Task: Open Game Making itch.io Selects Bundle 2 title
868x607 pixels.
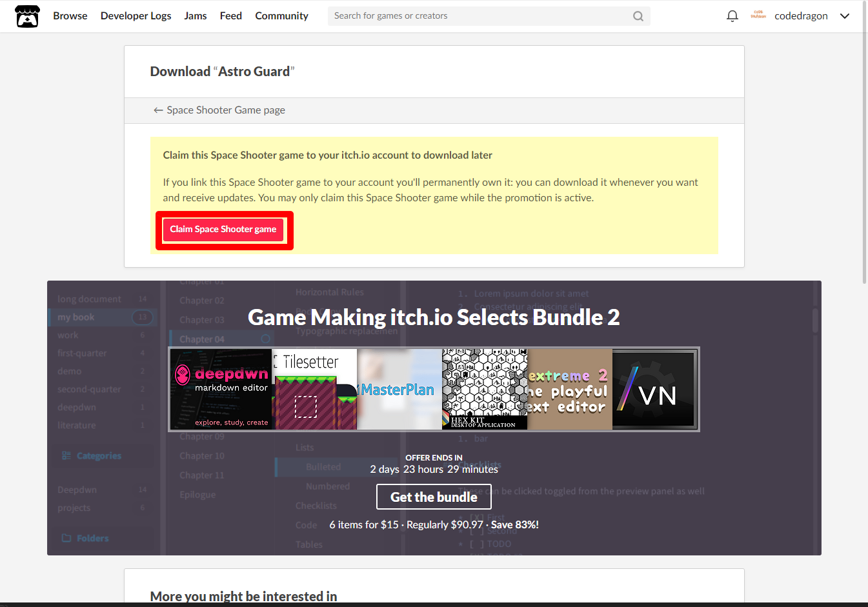Action: tap(434, 317)
